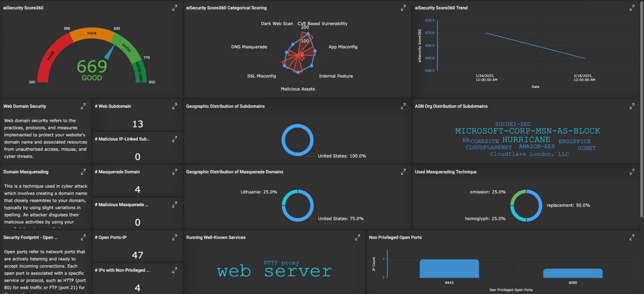644x294 pixels.
Task: Click the page vertical scrollbar
Action: tap(641, 109)
